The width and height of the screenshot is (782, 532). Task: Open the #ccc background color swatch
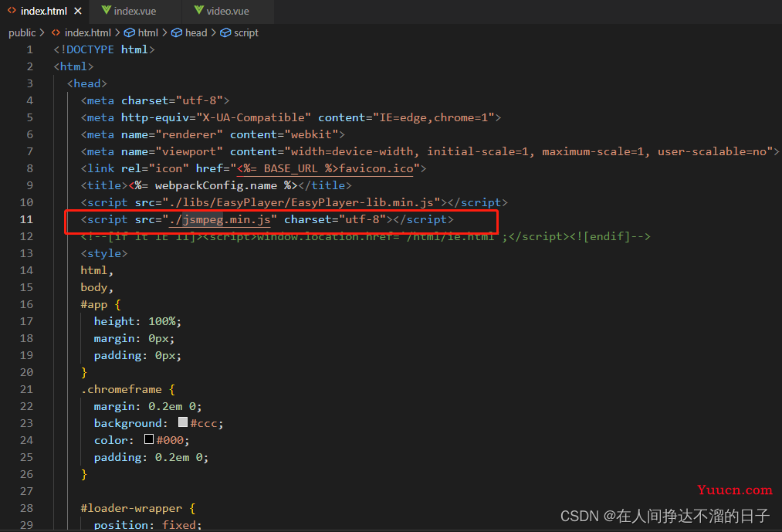click(x=183, y=422)
